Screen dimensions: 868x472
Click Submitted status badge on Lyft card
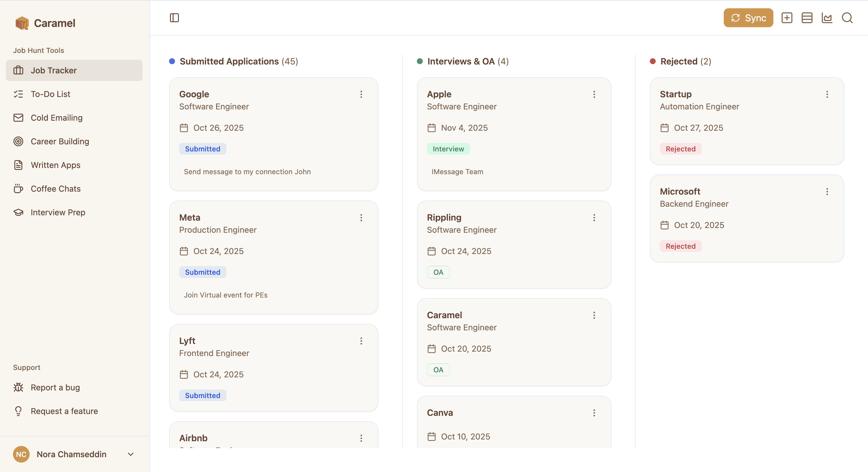pyautogui.click(x=203, y=395)
